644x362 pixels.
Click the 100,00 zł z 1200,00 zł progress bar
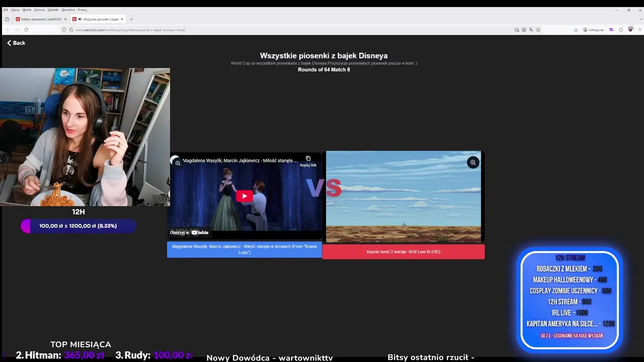78,226
